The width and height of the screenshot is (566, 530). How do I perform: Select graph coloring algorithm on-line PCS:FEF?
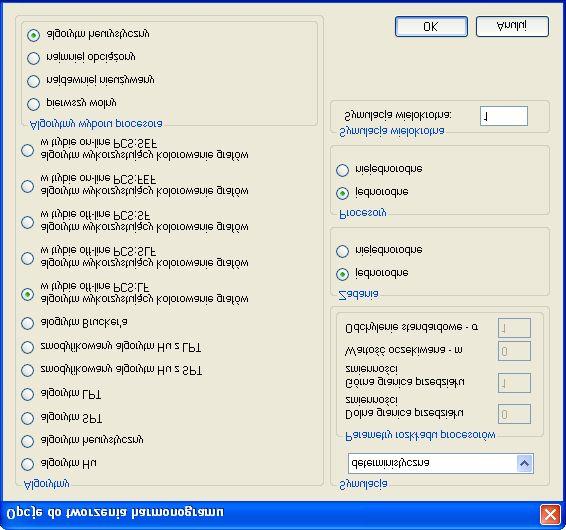[x=27, y=186]
